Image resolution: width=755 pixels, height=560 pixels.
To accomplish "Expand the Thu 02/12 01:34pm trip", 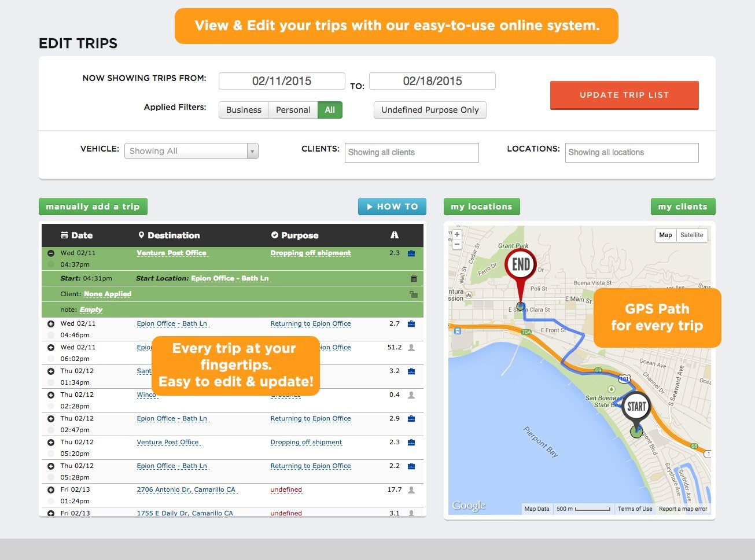I will pyautogui.click(x=51, y=371).
